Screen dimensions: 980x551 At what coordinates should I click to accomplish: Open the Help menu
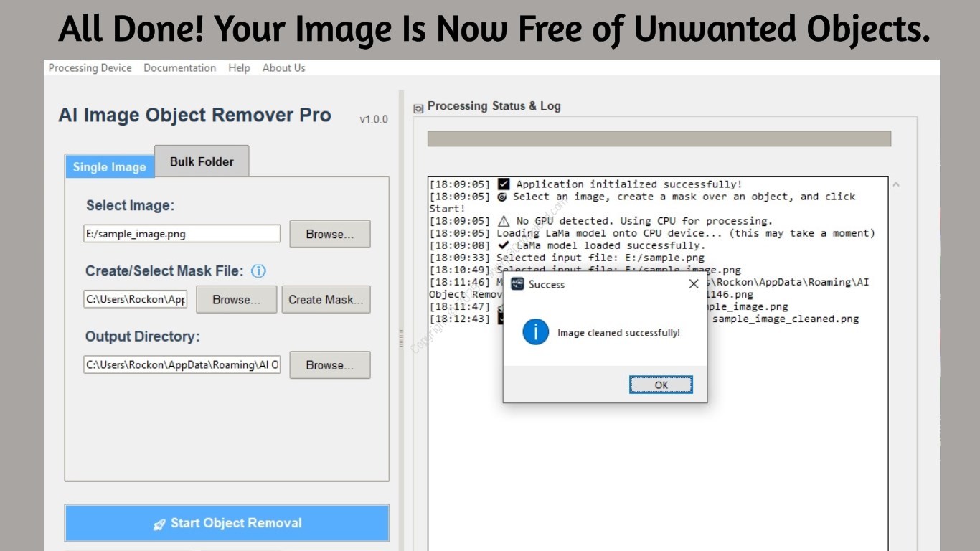239,68
